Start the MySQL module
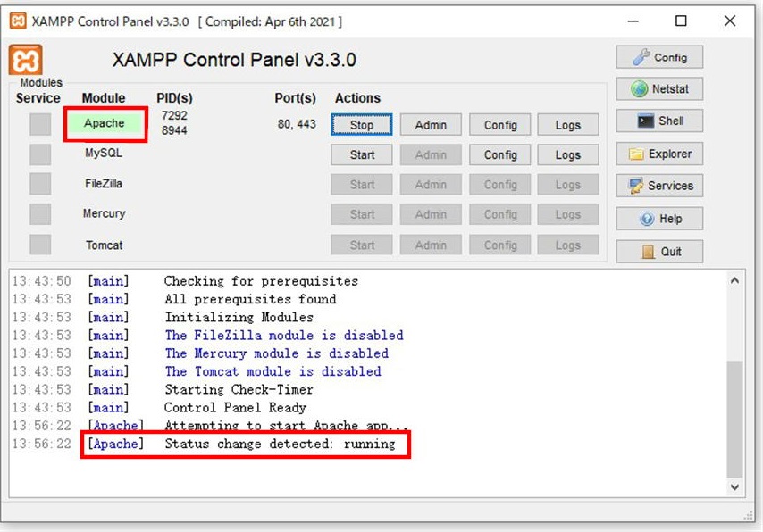Image resolution: width=763 pixels, height=532 pixels. click(x=362, y=154)
